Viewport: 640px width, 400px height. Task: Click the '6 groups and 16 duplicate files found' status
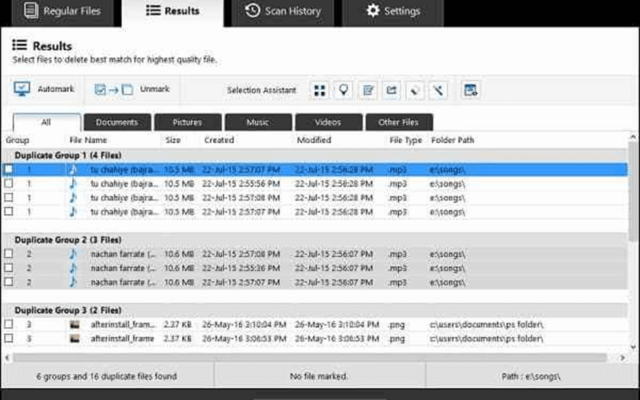pyautogui.click(x=107, y=376)
